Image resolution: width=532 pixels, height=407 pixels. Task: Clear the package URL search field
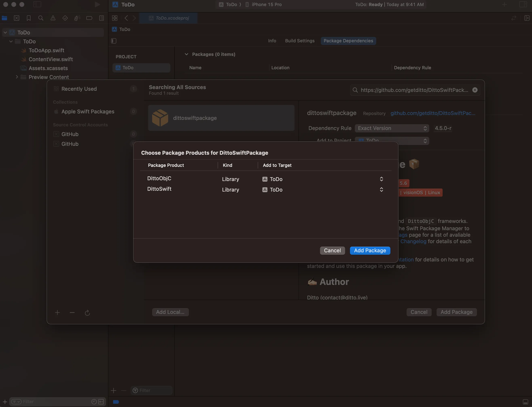pos(475,90)
